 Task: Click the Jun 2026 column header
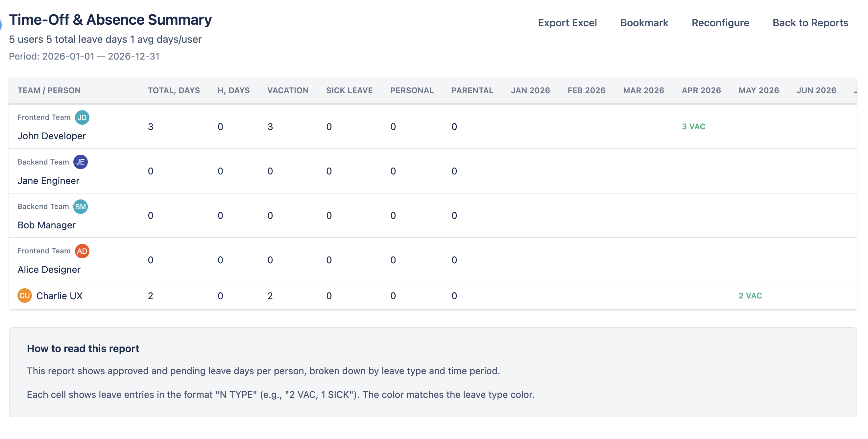point(816,90)
